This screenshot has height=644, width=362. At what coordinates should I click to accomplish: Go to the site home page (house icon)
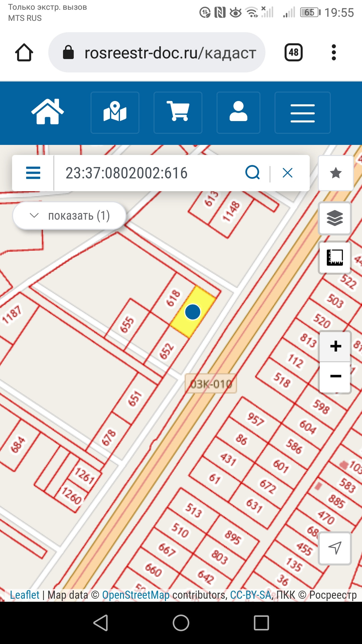[x=48, y=112]
